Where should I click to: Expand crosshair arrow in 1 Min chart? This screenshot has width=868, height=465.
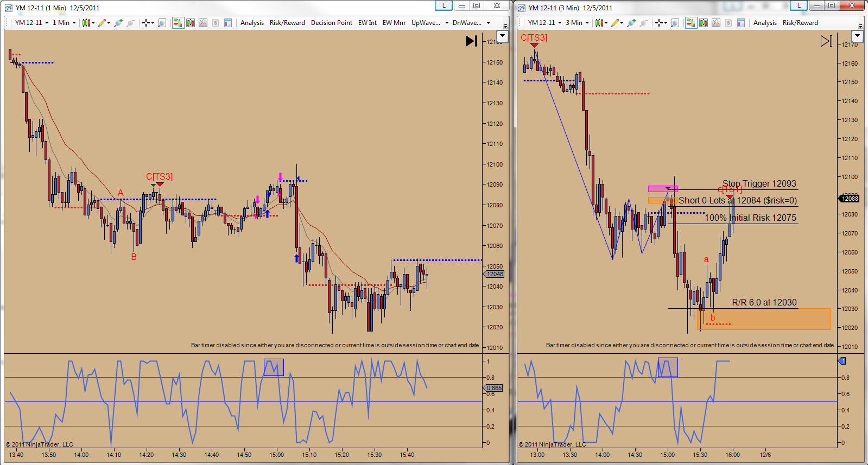click(153, 23)
